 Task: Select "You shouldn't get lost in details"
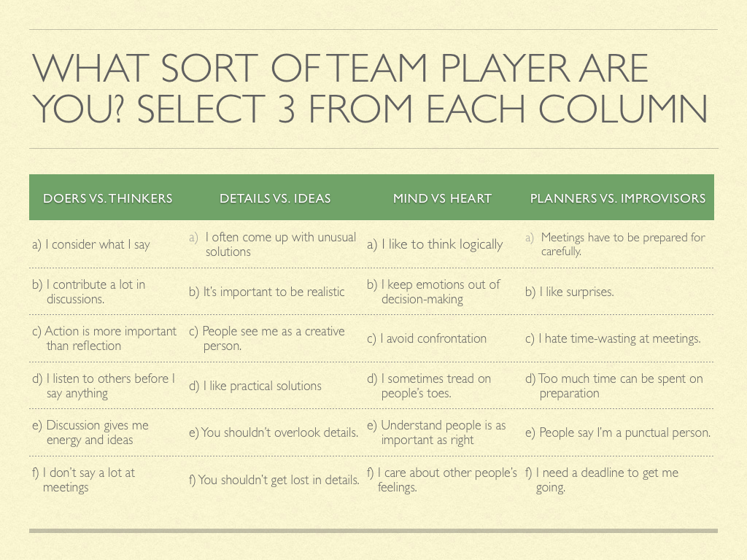[x=274, y=480]
